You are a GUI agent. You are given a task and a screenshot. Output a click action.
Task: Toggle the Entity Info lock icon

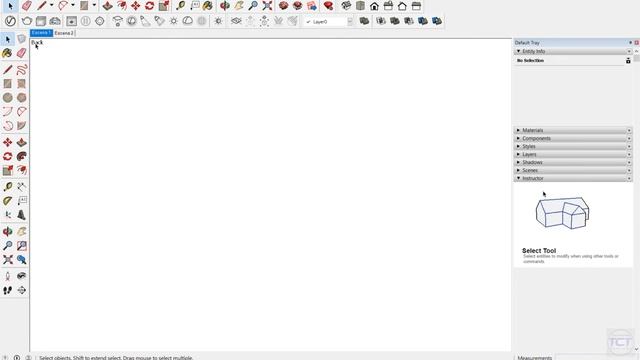click(x=628, y=60)
